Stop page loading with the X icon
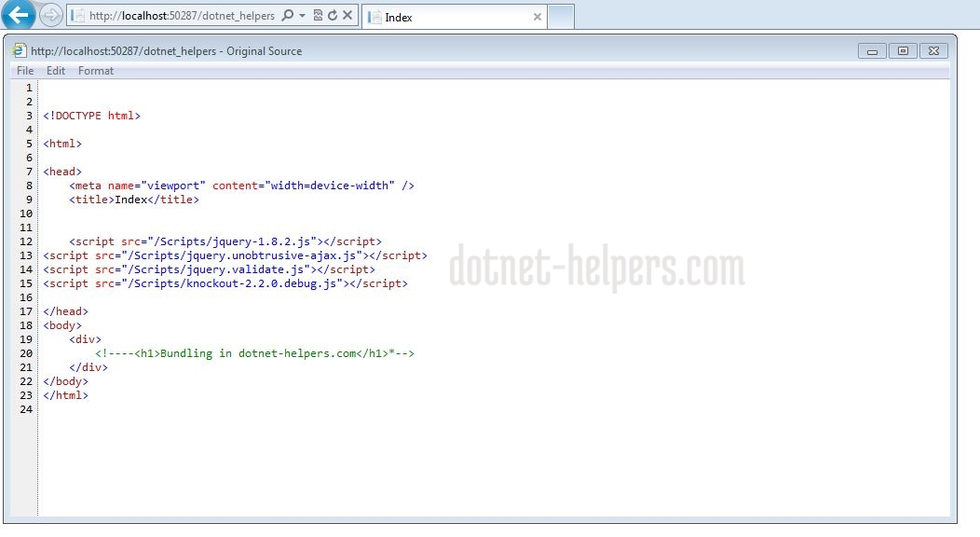980x537 pixels. pos(347,16)
